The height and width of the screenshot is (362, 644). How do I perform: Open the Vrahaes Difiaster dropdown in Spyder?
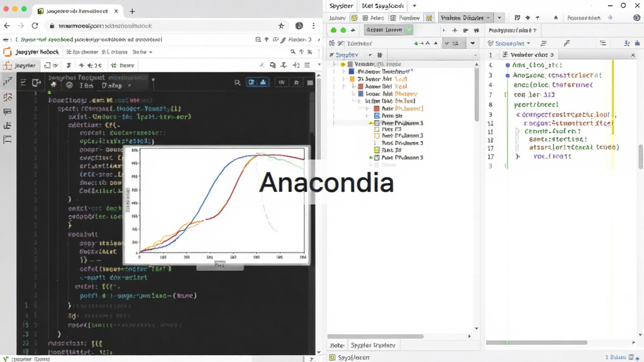click(x=465, y=18)
